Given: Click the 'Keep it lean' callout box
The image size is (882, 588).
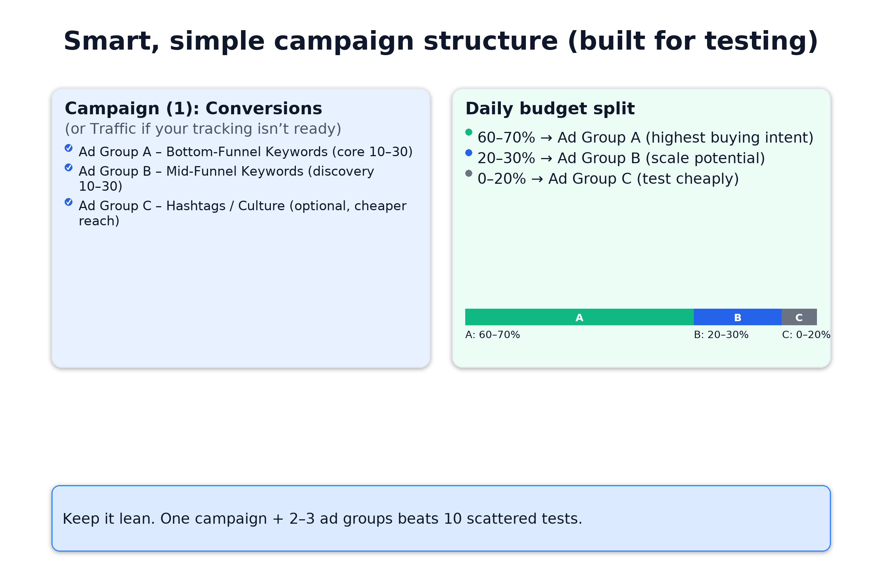Looking at the screenshot, I should pos(441,519).
